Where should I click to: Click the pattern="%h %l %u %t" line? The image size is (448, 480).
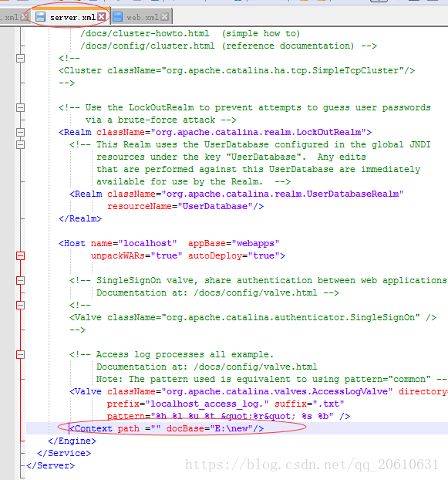click(x=228, y=416)
